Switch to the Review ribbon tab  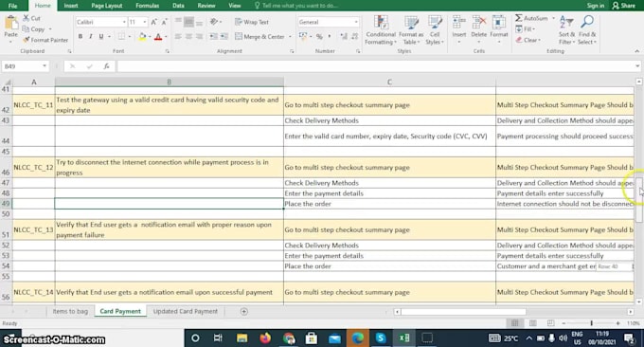coord(206,6)
